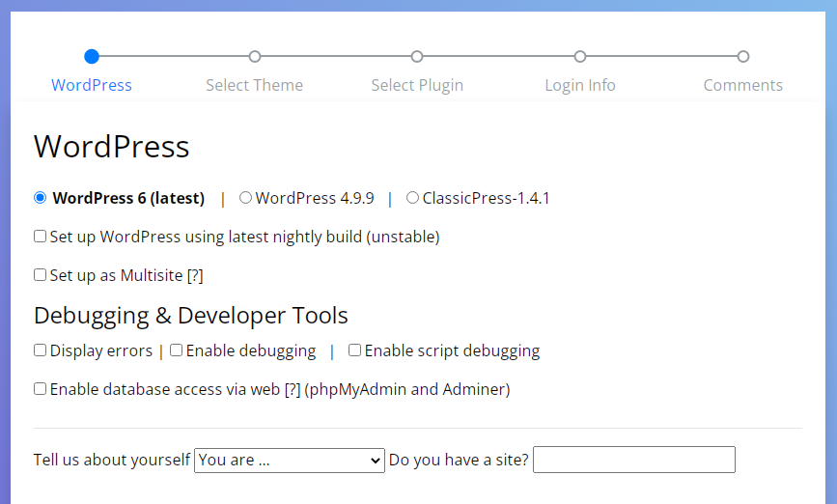Click the large 'WordPress' page heading
Screen dimensions: 837x504
click(112, 147)
